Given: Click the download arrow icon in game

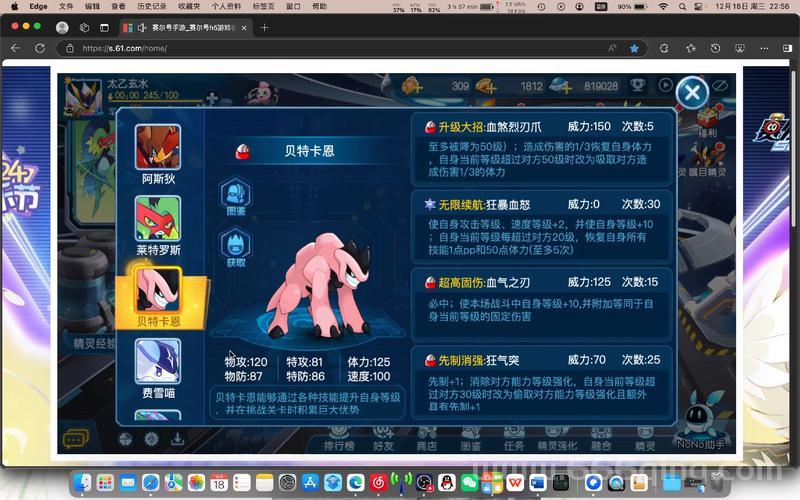Looking at the screenshot, I should 178,439.
